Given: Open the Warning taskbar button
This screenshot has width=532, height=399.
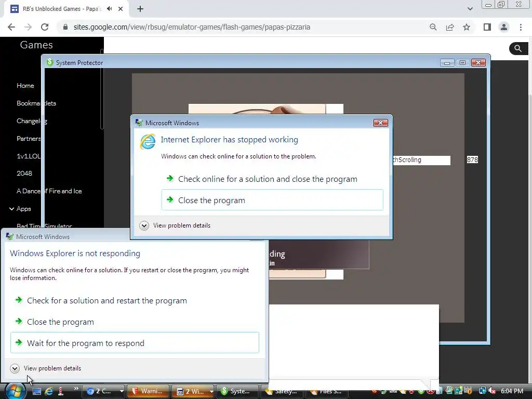Looking at the screenshot, I should click(148, 391).
